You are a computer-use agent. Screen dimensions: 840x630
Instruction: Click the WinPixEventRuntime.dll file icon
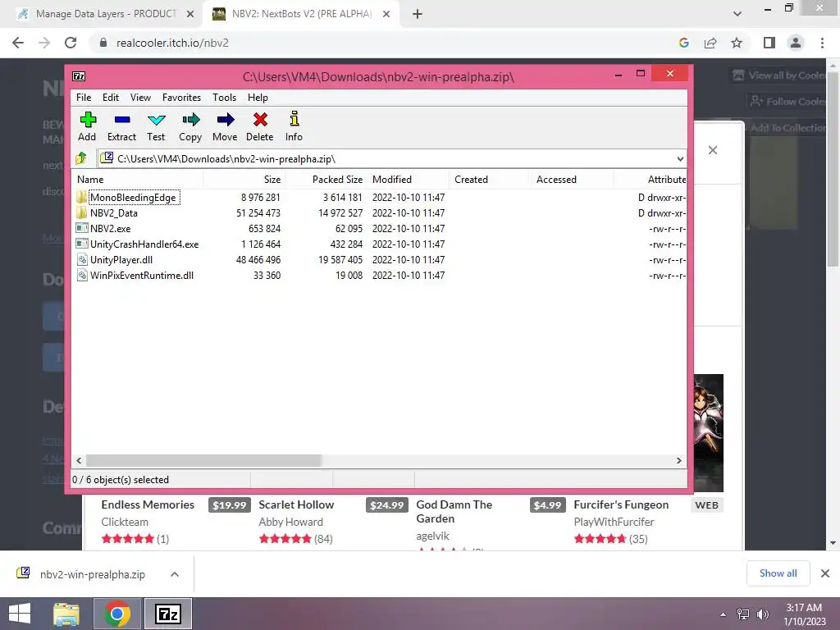(x=81, y=276)
